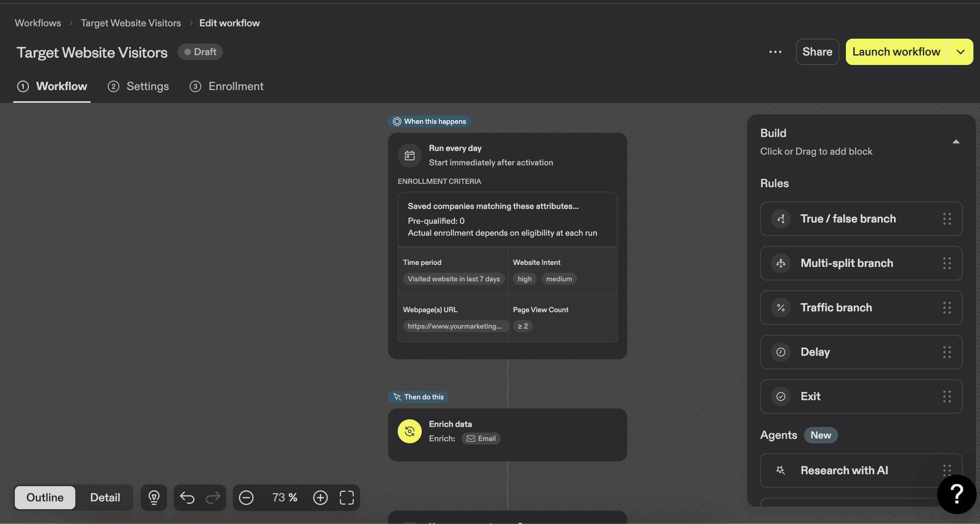Toggle the medium Website Intent filter
The height and width of the screenshot is (524, 980).
point(559,278)
